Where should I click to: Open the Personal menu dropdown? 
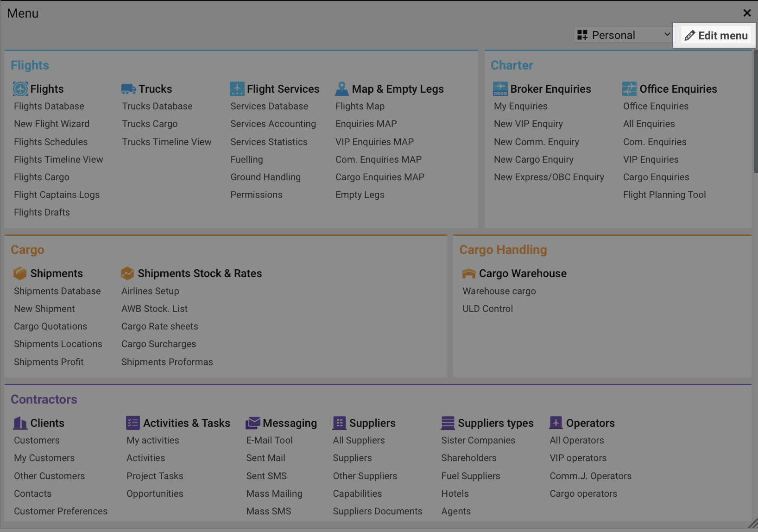(x=623, y=35)
